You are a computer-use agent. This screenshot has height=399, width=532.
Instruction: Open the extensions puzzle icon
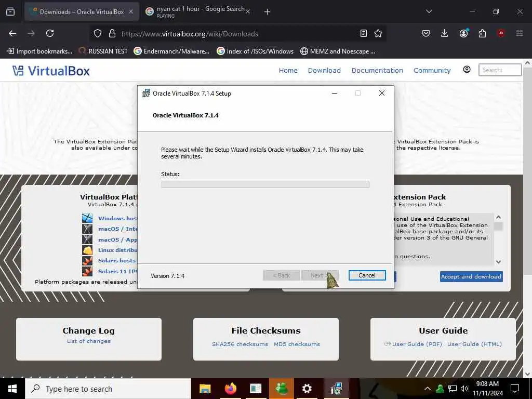point(482,33)
